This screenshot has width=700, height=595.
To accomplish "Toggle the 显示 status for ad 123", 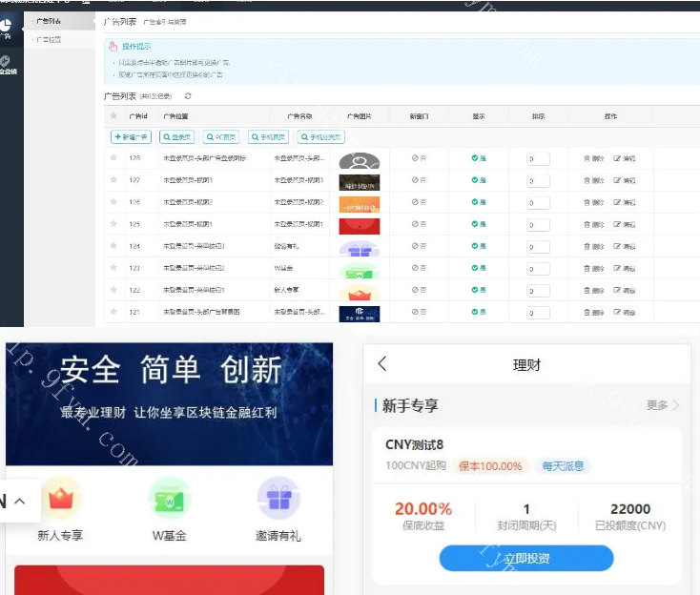I will (x=478, y=269).
